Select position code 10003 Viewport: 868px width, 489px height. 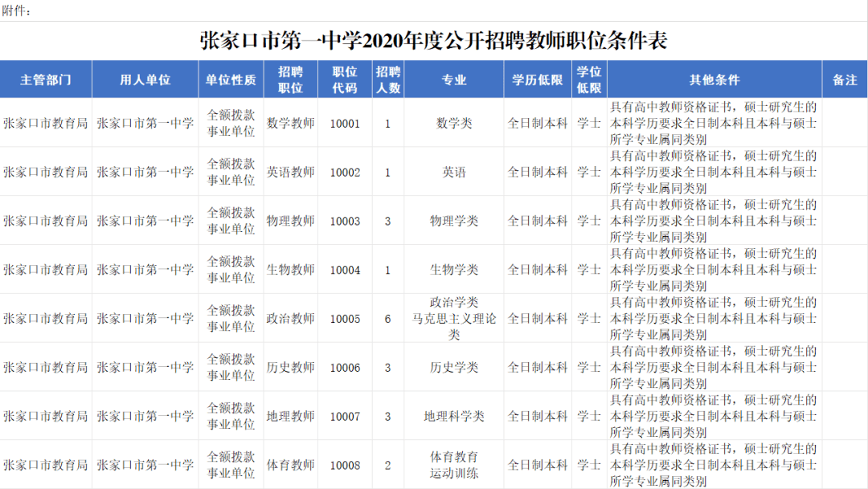pos(345,222)
